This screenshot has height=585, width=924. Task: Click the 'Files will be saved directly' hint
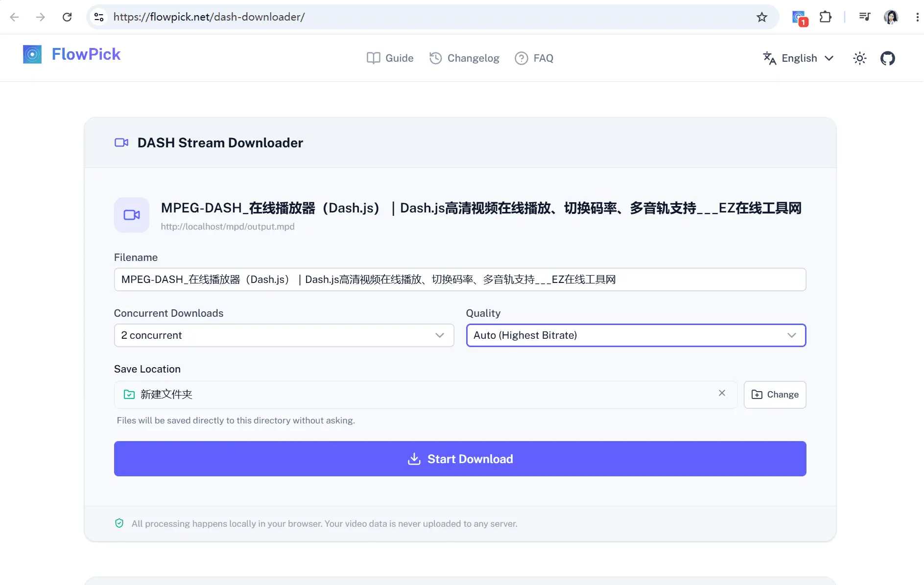click(236, 421)
